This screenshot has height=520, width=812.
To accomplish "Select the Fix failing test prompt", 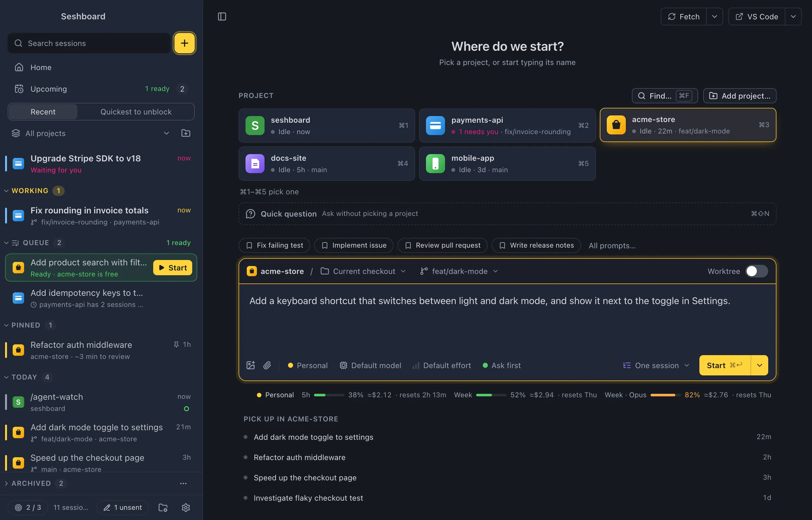I will point(274,245).
